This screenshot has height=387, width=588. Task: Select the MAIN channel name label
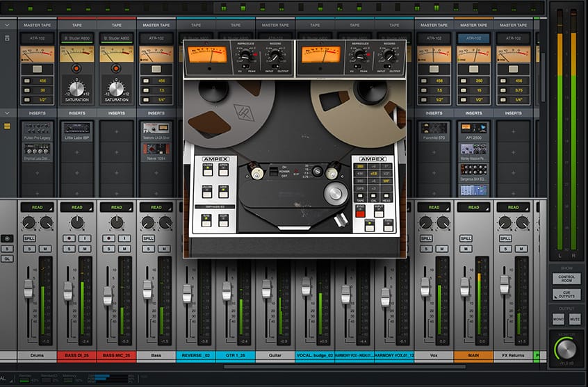pyautogui.click(x=473, y=356)
